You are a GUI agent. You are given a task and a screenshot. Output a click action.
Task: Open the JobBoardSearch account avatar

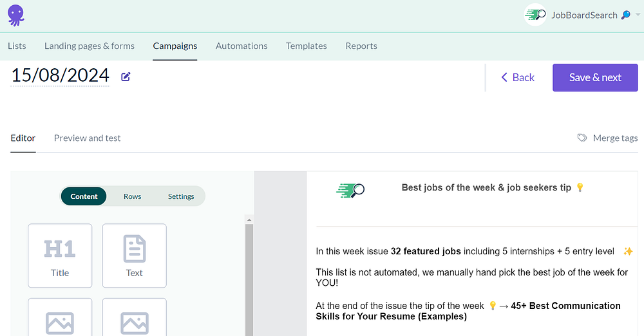[x=535, y=15]
